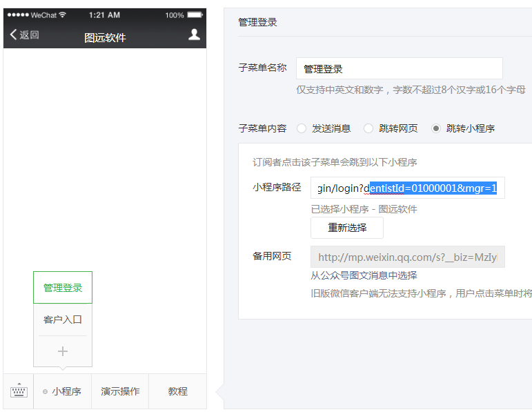Select the 跳转网页 radio option
This screenshot has height=412, width=532.
368,128
